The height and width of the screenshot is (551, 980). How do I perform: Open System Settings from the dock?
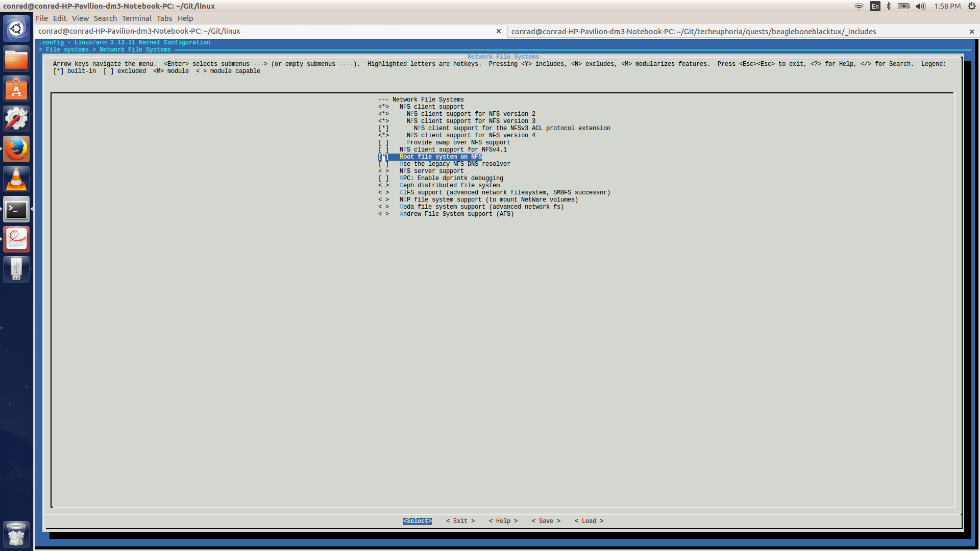tap(16, 118)
